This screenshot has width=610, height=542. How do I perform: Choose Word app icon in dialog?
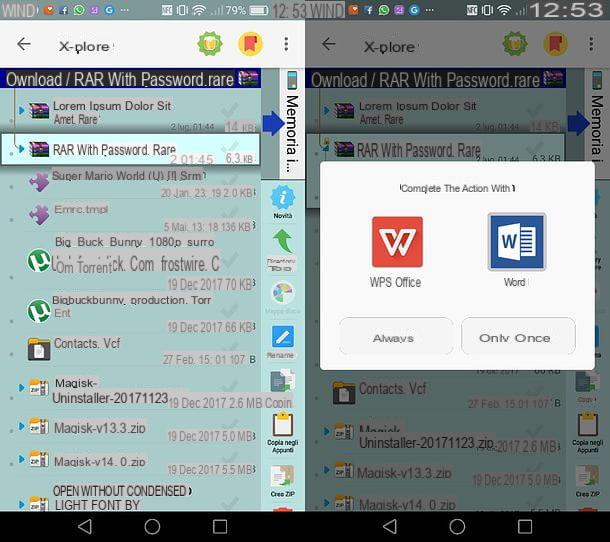click(517, 242)
